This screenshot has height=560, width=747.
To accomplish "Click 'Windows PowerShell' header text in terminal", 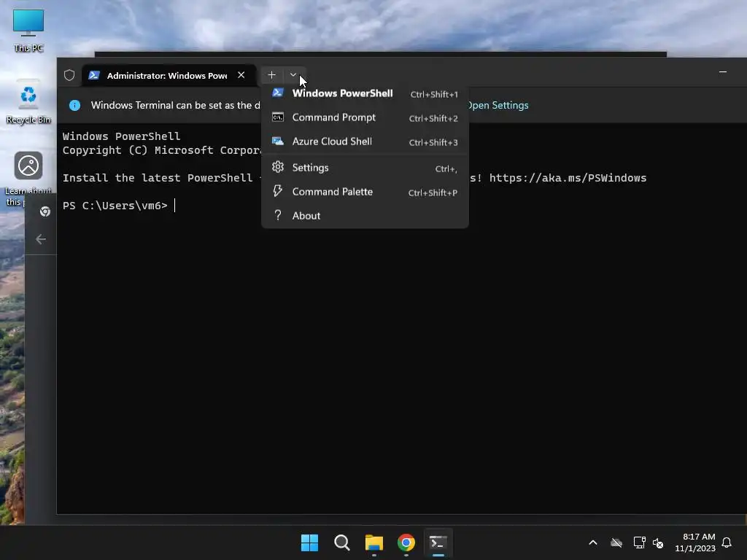I will [122, 136].
